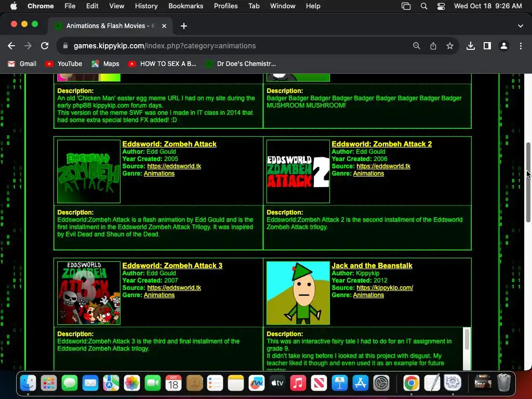Open Eddsworld: Zombeh Attack title link
This screenshot has height=399, width=532.
(x=169, y=144)
